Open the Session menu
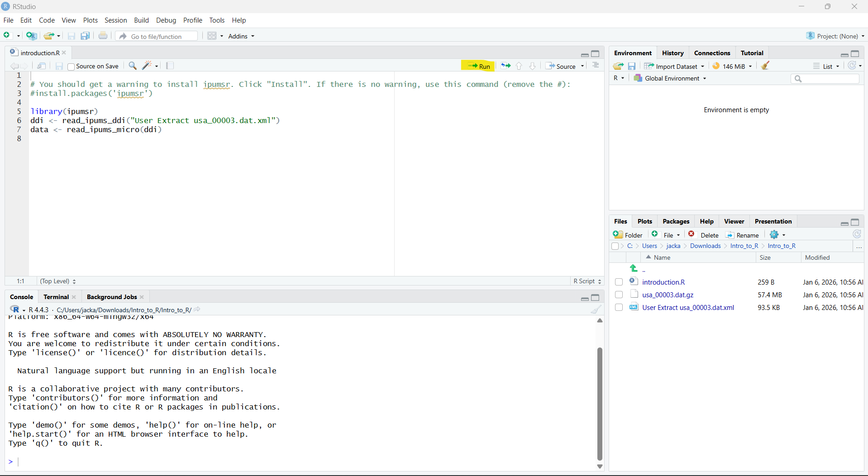 click(x=116, y=20)
